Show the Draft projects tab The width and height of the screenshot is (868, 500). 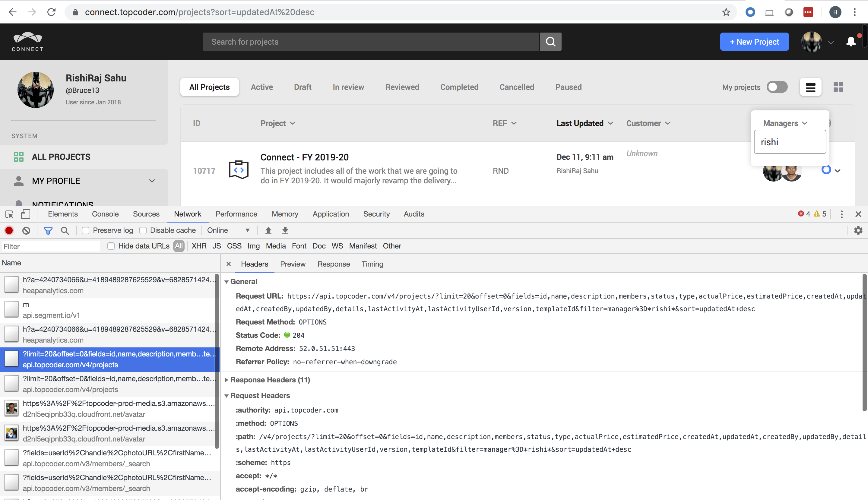click(303, 87)
